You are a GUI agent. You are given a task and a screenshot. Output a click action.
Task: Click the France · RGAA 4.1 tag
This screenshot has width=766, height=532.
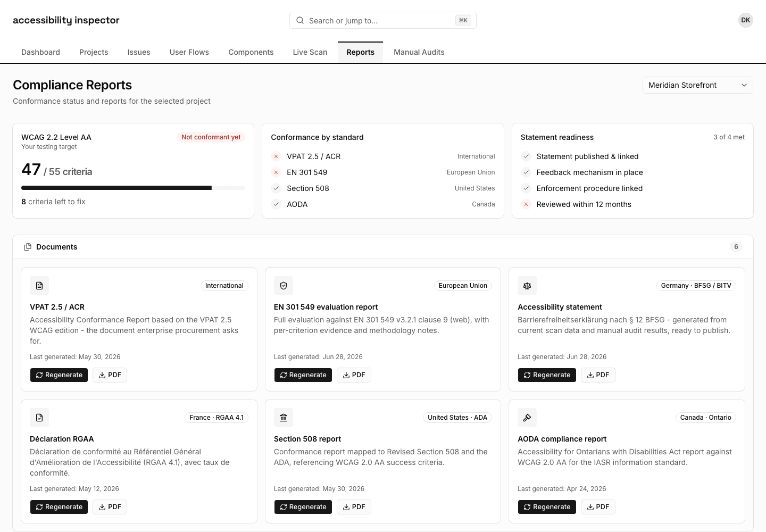pyautogui.click(x=217, y=418)
